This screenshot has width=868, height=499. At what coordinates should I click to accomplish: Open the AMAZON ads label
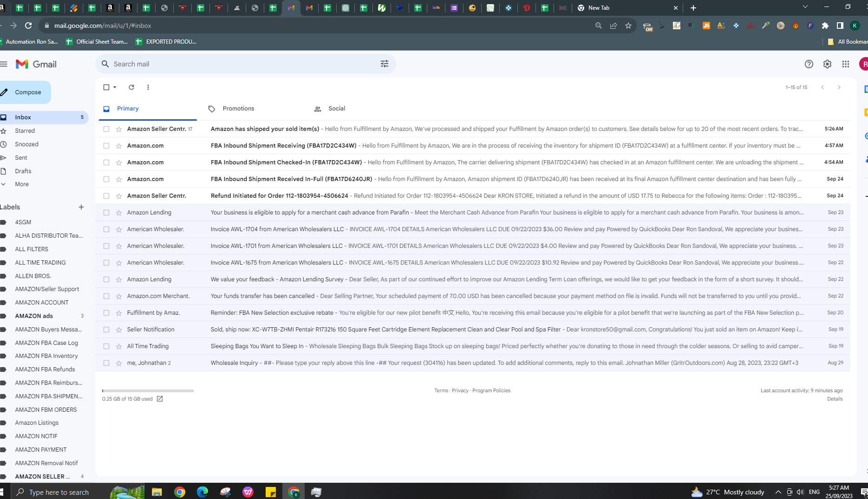34,316
